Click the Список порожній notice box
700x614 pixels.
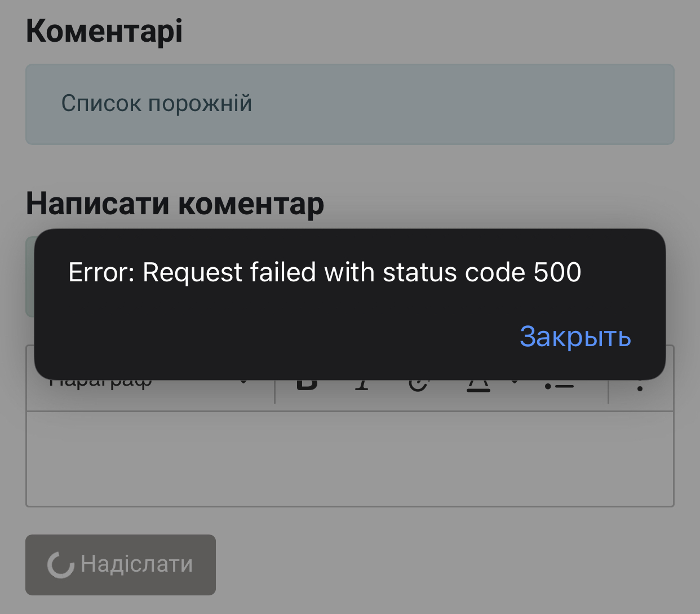(x=349, y=104)
